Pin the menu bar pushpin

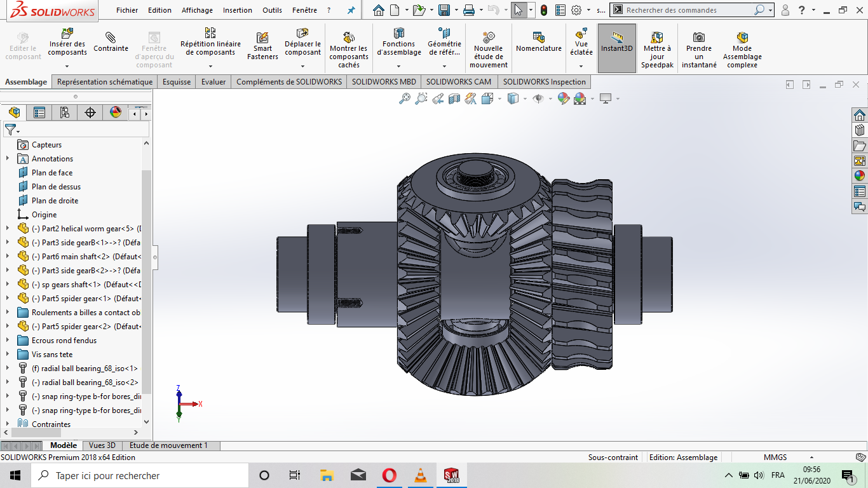pyautogui.click(x=351, y=10)
